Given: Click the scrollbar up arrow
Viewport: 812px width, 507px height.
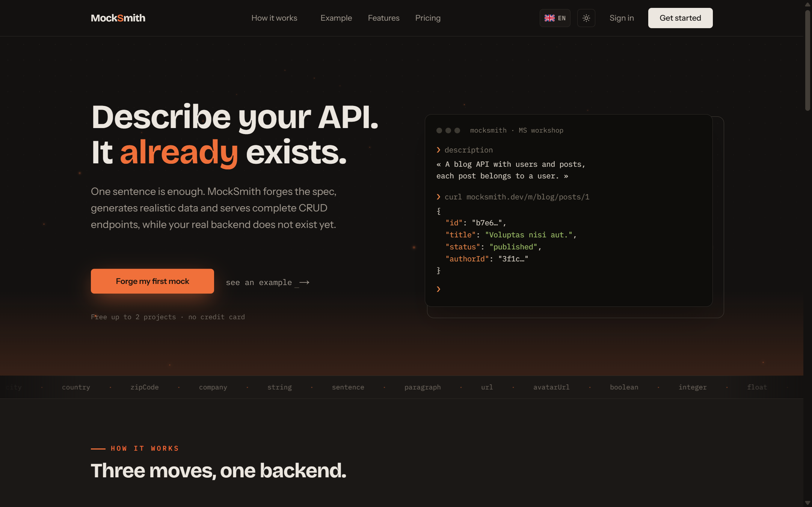Looking at the screenshot, I should 807,4.
